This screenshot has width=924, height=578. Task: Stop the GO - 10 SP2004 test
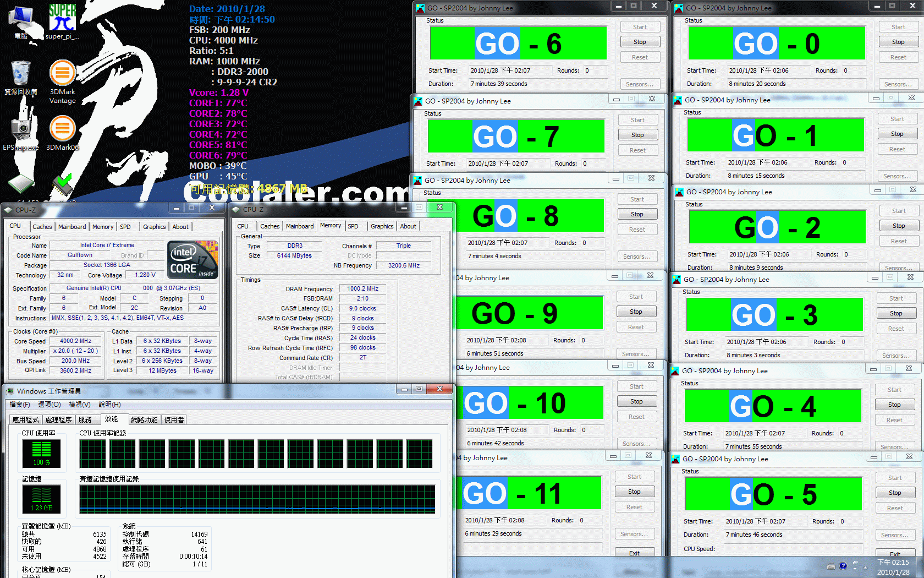[x=636, y=401]
